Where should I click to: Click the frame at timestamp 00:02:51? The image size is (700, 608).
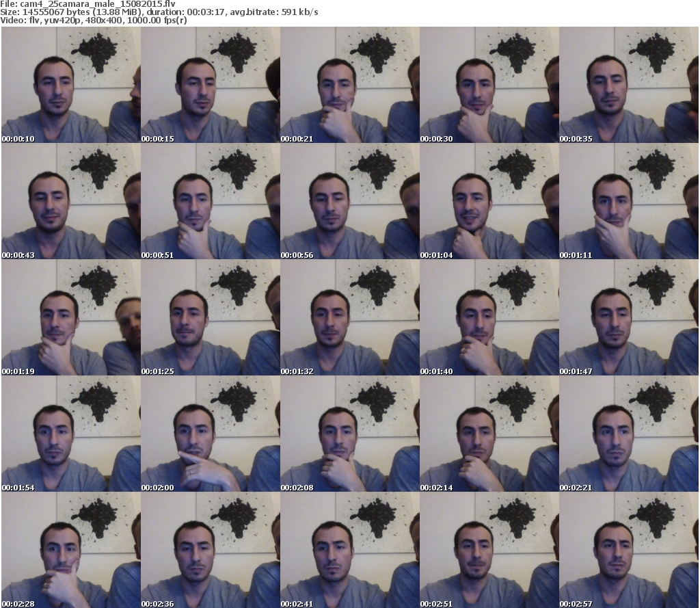489,549
